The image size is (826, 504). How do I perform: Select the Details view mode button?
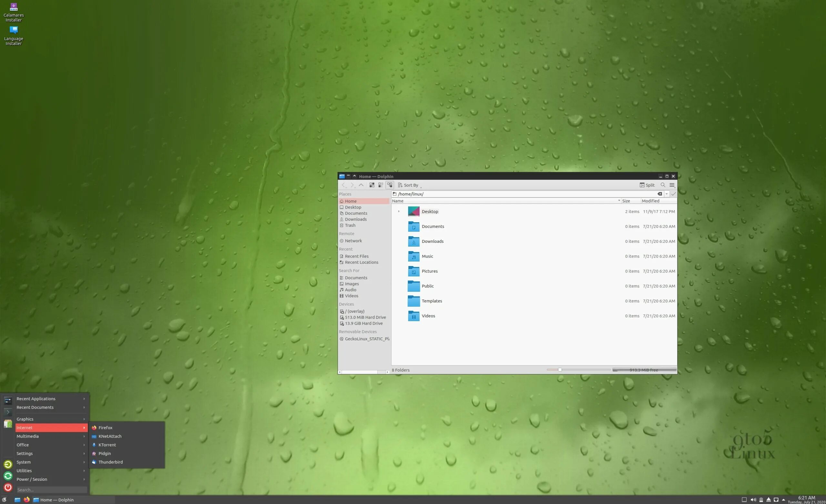(x=389, y=185)
